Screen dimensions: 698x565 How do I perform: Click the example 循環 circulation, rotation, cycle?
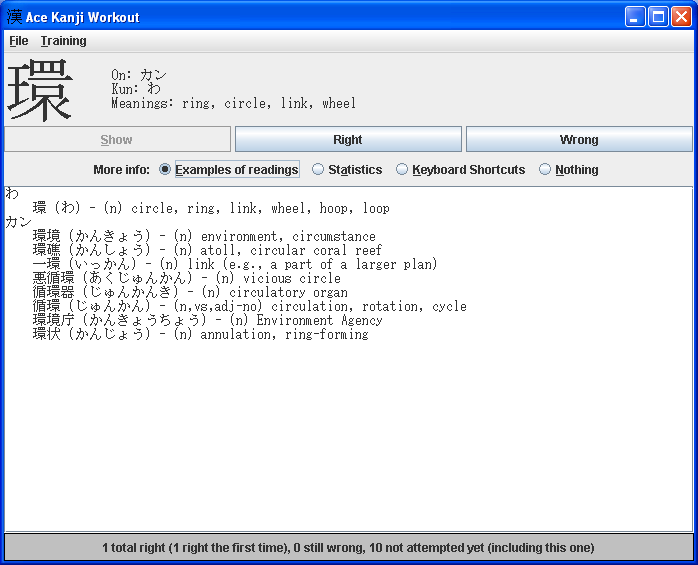pyautogui.click(x=250, y=306)
